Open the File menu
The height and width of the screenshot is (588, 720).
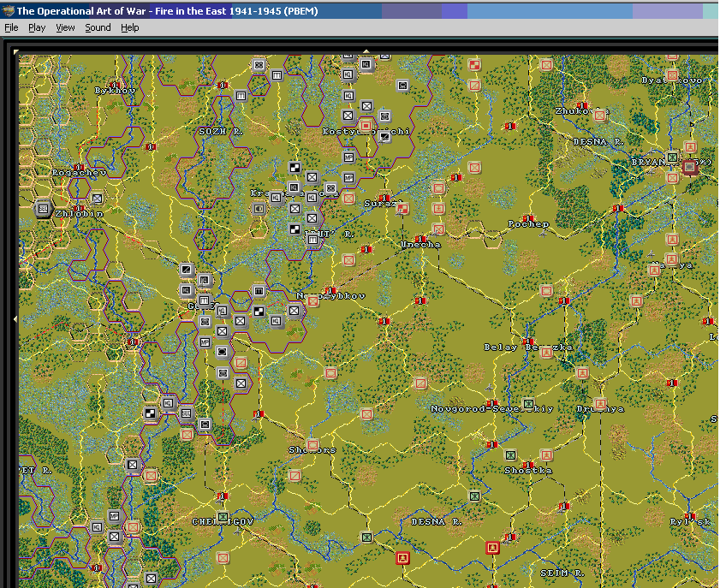[11, 27]
